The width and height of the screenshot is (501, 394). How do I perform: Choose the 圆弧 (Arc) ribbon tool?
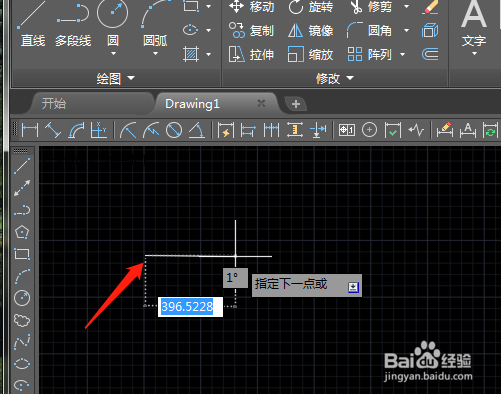click(x=155, y=22)
